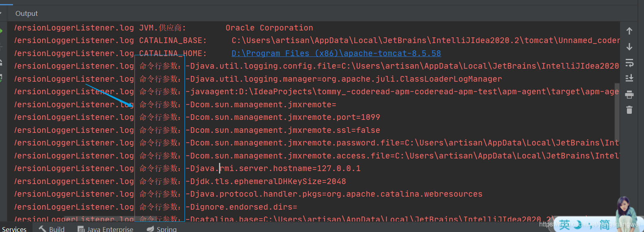Switch to the Java Enterprise tab

(x=110, y=229)
